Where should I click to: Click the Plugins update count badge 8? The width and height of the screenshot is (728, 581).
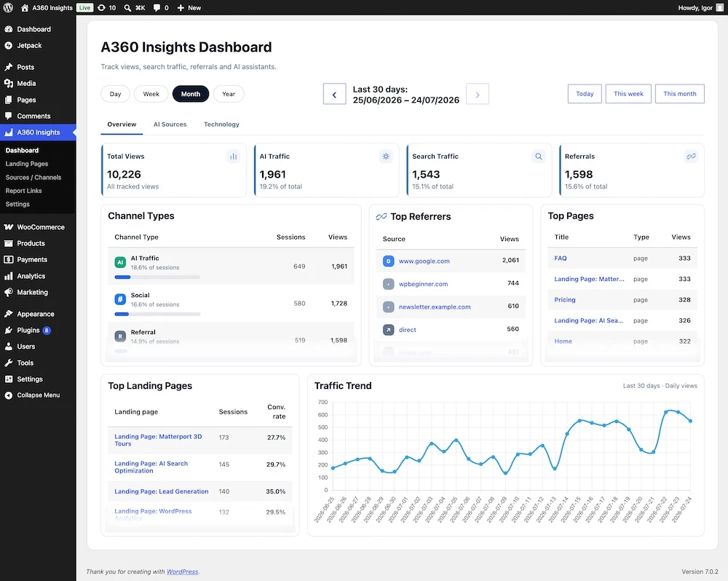(47, 331)
